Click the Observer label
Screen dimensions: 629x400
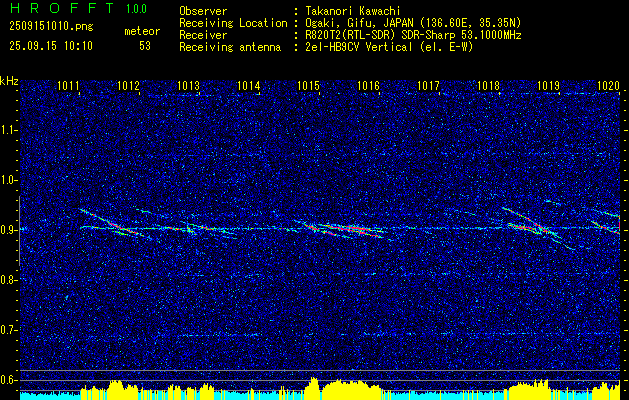[x=203, y=11]
